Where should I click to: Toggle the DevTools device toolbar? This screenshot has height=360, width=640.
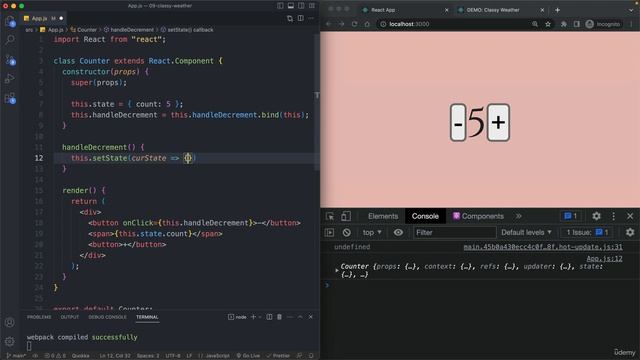coord(346,216)
